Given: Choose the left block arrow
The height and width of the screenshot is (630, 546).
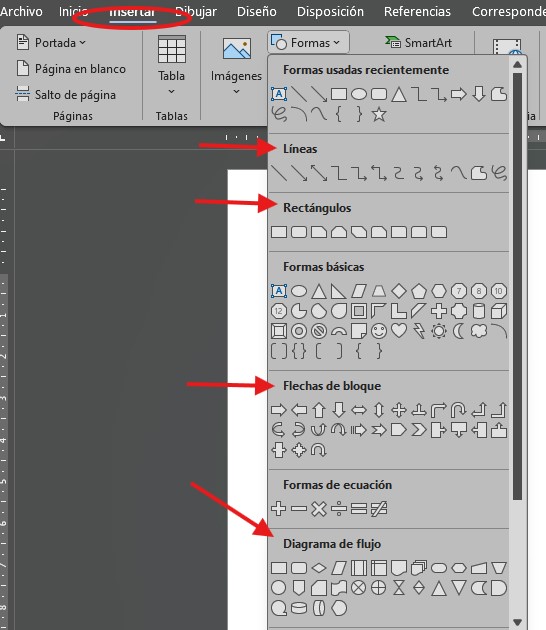Looking at the screenshot, I should pyautogui.click(x=299, y=410).
